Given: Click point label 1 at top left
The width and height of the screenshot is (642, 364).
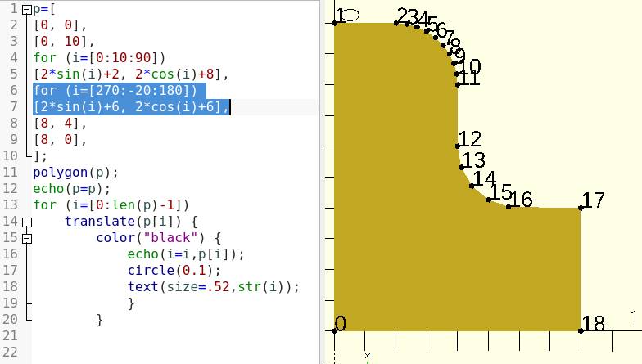Looking at the screenshot, I should [339, 16].
